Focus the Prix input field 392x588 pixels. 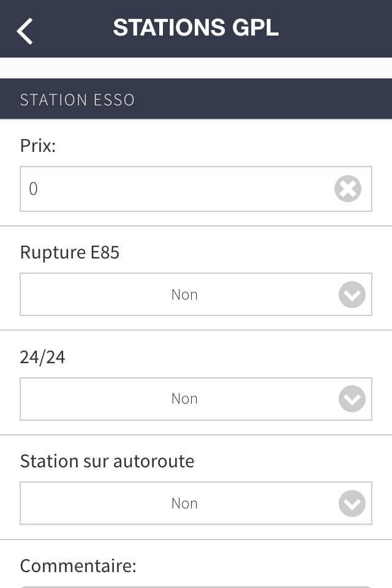196,189
